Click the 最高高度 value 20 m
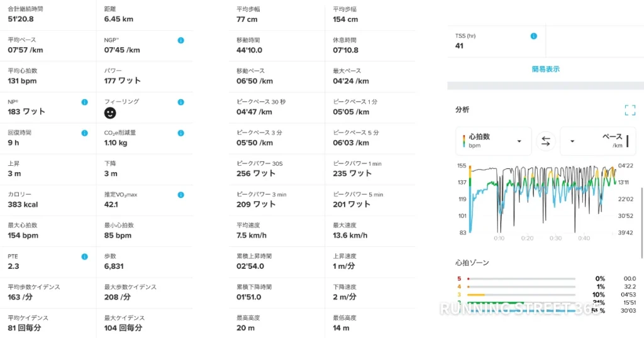Screen dimensions: 644x338 click(245, 328)
